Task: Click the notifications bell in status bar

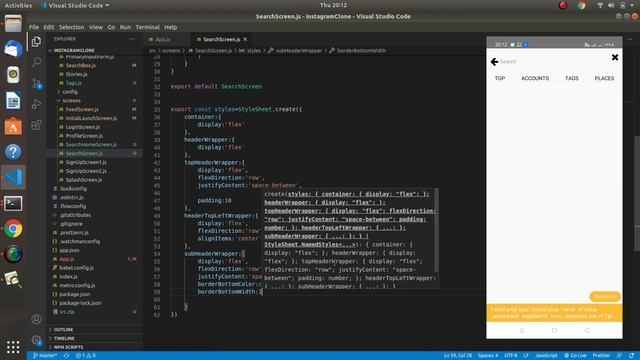Action: pos(631,356)
